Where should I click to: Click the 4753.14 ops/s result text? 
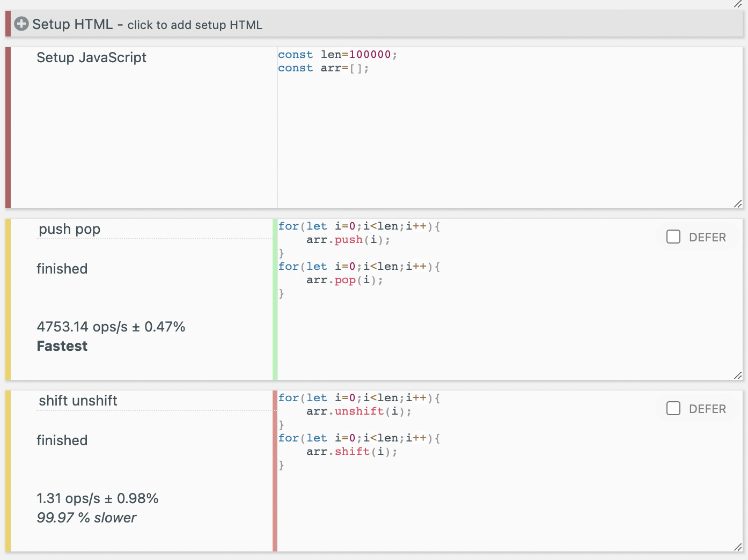coord(111,327)
